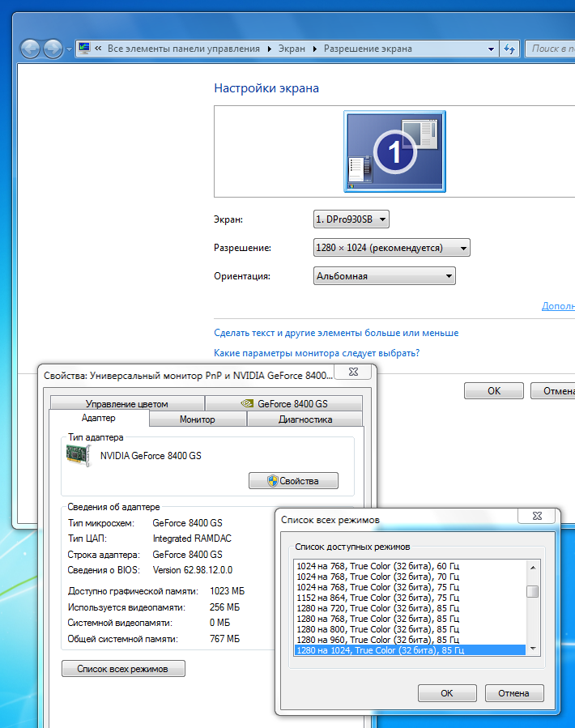
Task: Switch to 'Диагностика' tab
Action: coord(305,419)
